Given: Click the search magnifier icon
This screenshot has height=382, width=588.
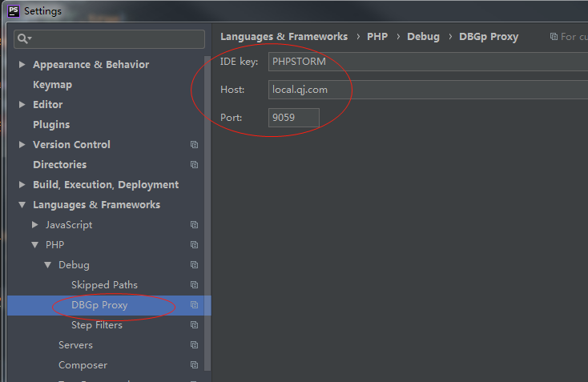Looking at the screenshot, I should pos(24,38).
